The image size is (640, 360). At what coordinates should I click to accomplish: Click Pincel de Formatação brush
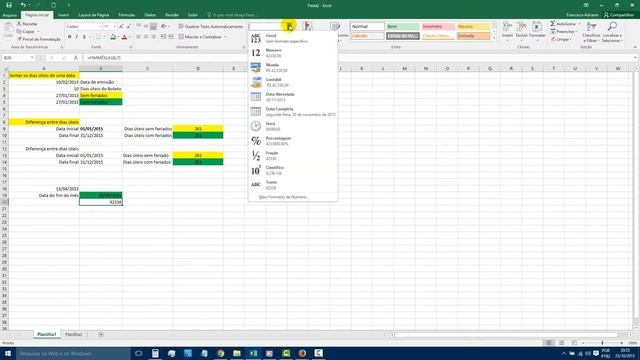[x=39, y=39]
